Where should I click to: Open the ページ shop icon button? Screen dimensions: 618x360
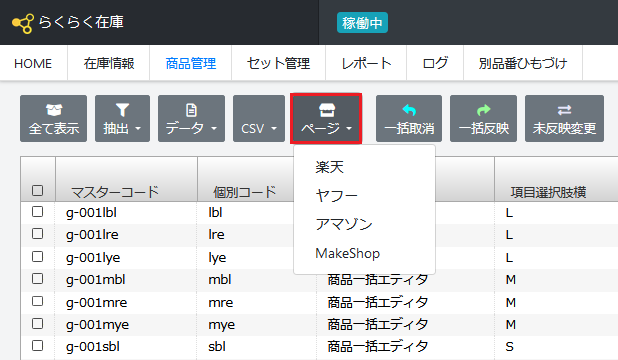[326, 118]
